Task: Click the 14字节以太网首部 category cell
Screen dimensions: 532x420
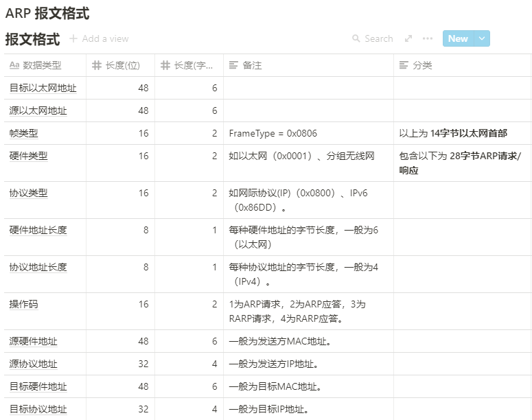Action: click(453, 133)
